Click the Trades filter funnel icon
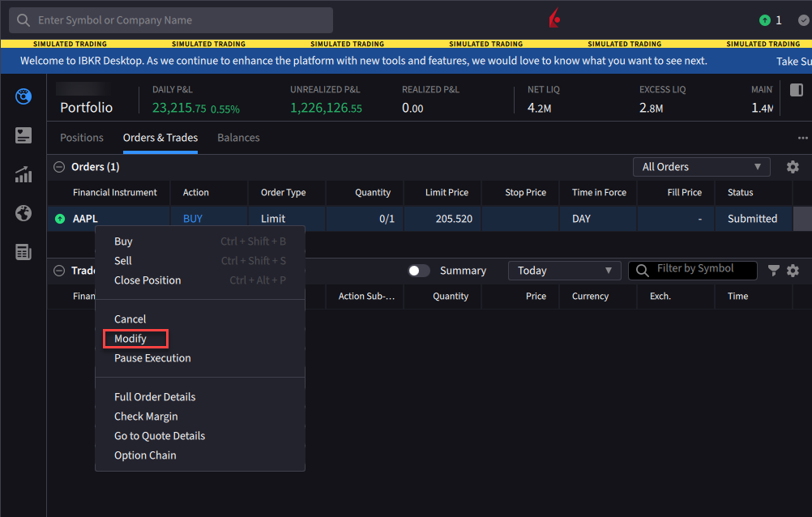This screenshot has width=812, height=517. tap(774, 271)
